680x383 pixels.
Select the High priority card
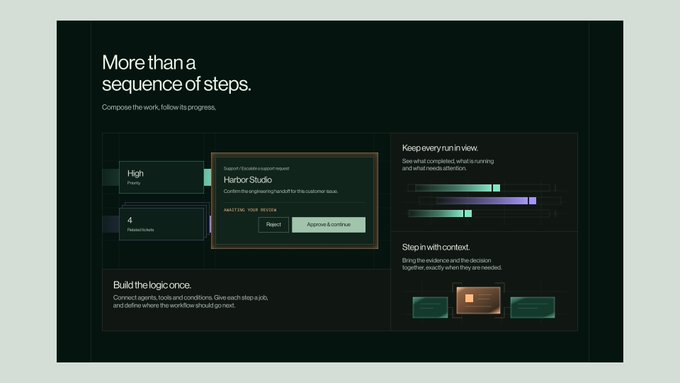coord(161,177)
